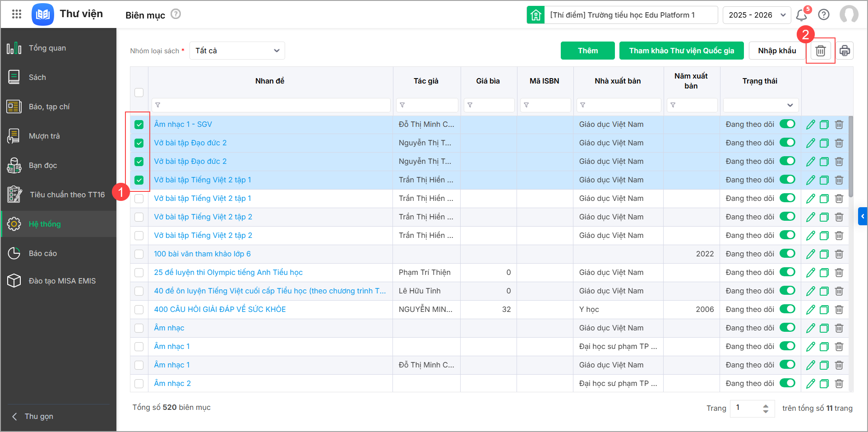Expand the 'Nhóm loại sách' dropdown
The width and height of the screenshot is (868, 432).
pos(237,51)
